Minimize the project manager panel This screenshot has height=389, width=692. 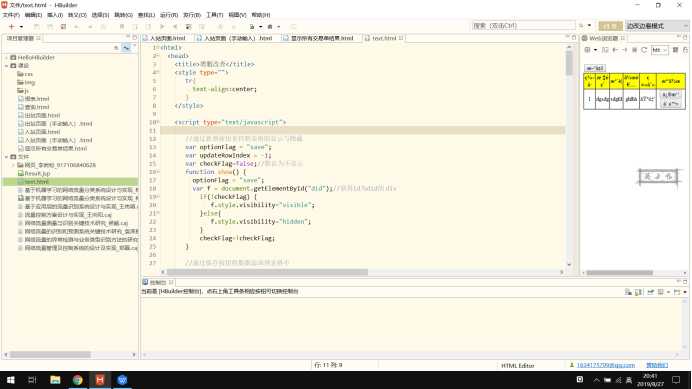(128, 37)
